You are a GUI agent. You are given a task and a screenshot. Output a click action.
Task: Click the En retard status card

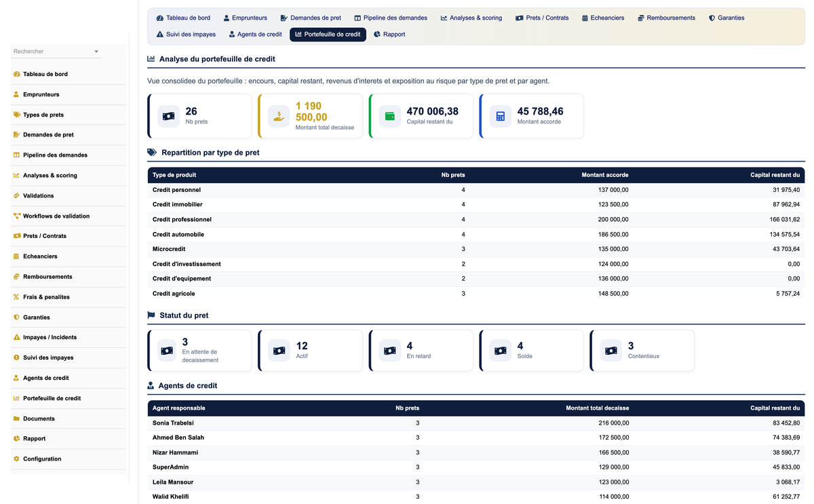point(421,351)
